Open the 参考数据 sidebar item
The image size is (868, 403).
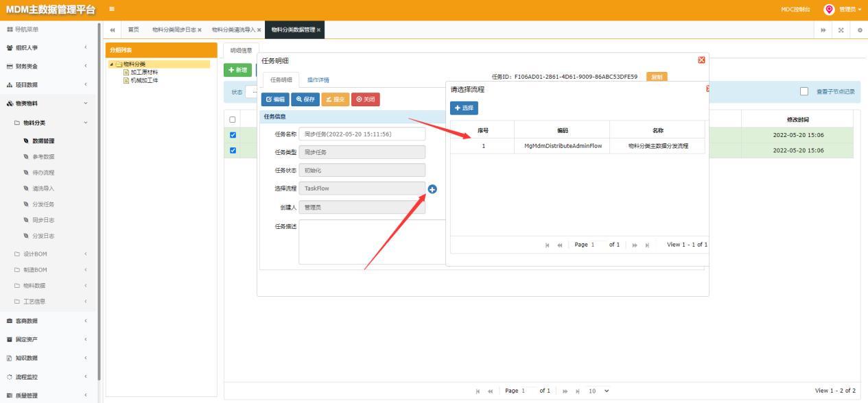click(43, 157)
